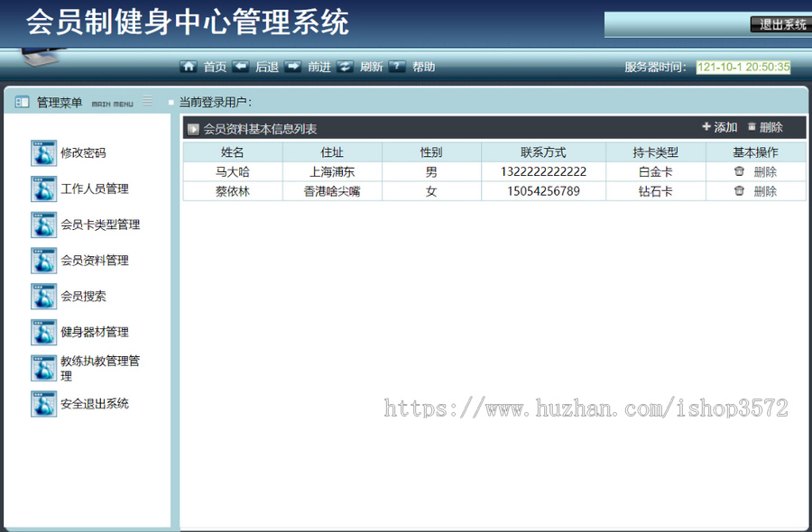Click the back arrow icon beside 后退
The image size is (812, 532).
coord(240,66)
